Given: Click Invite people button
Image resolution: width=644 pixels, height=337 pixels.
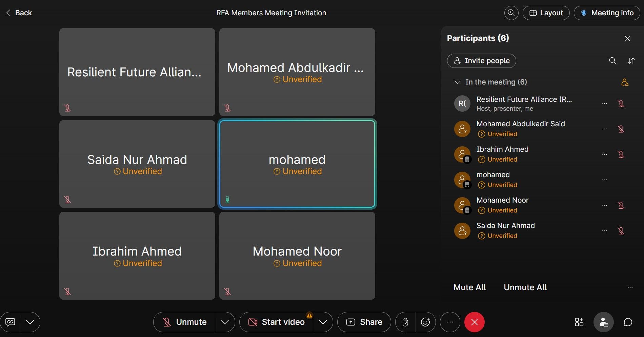Looking at the screenshot, I should click(x=482, y=61).
